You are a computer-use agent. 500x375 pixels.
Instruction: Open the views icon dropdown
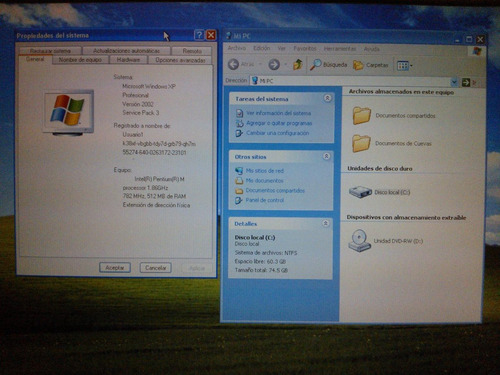tap(404, 65)
